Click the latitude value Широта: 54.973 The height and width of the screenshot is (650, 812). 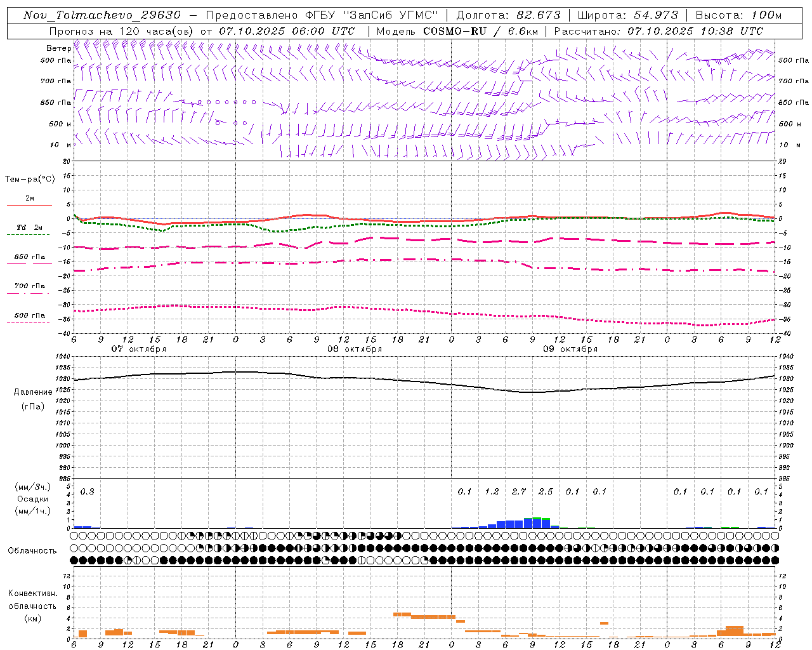627,15
